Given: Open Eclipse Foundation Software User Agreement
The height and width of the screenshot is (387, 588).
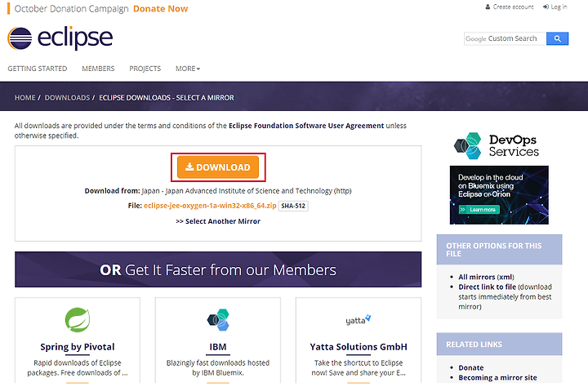Looking at the screenshot, I should click(306, 126).
